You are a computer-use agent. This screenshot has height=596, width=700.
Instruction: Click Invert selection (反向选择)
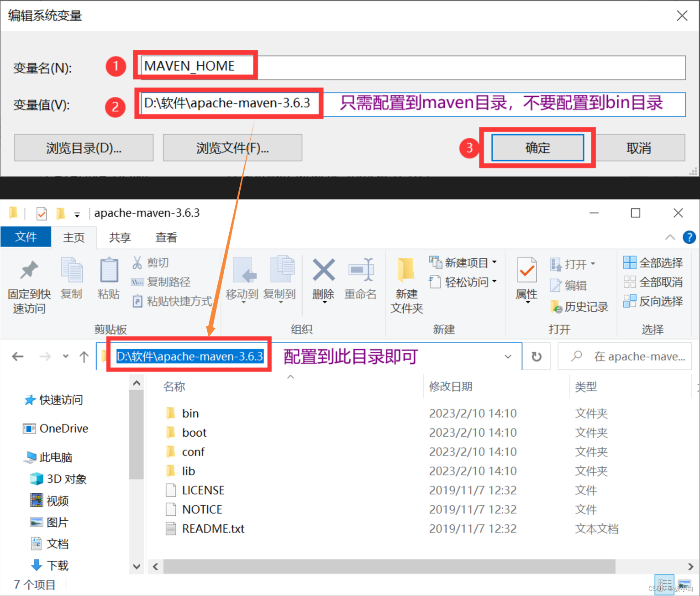click(x=653, y=301)
